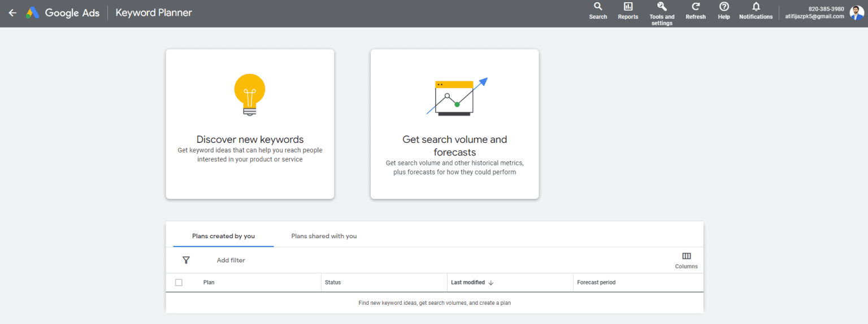
Task: Click the Google Ads logo
Action: tap(33, 13)
